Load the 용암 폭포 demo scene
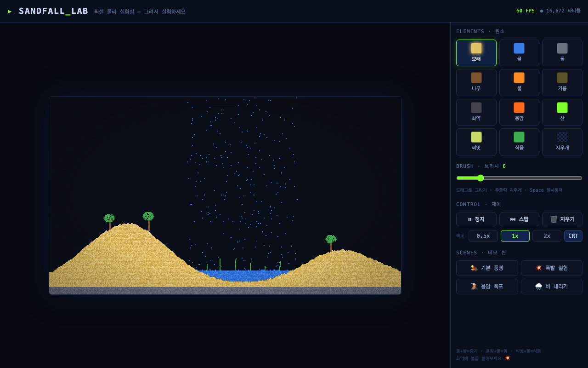Image resolution: width=588 pixels, height=368 pixels. coord(487,287)
